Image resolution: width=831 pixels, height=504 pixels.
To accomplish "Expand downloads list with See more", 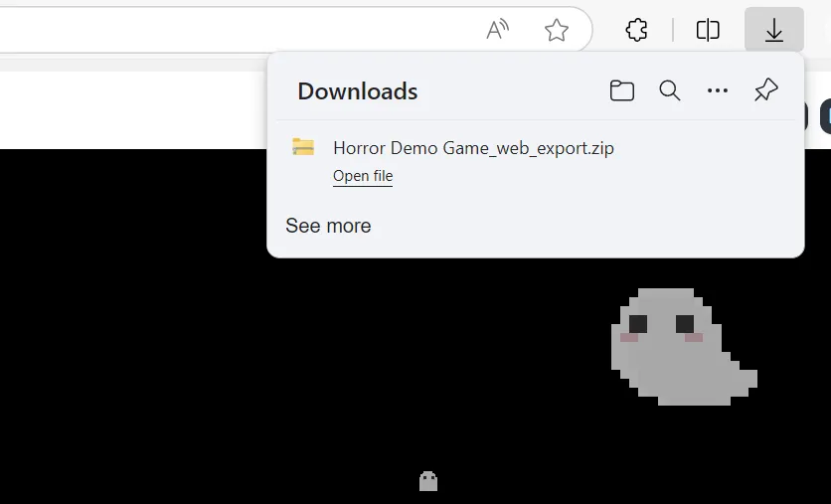I will pos(328,226).
